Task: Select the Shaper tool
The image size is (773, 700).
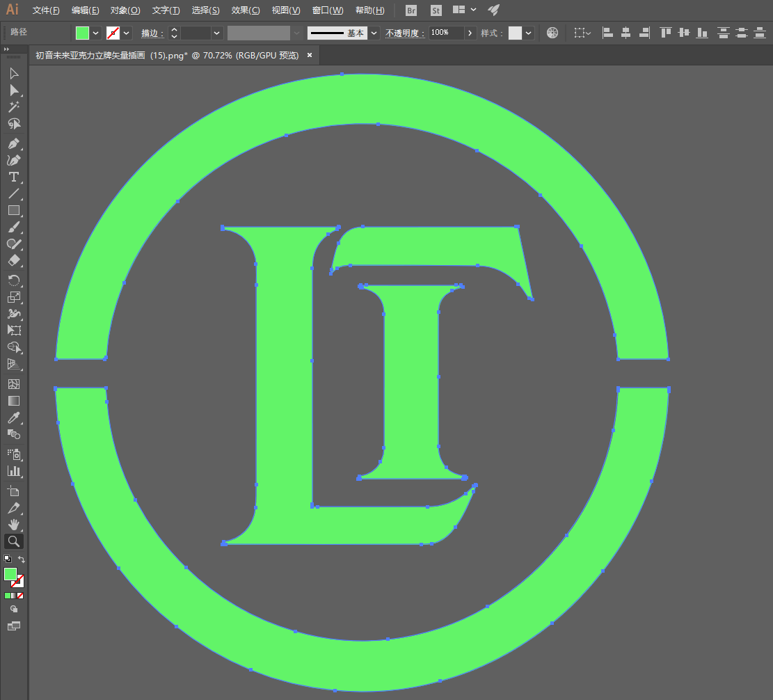Action: [x=14, y=244]
